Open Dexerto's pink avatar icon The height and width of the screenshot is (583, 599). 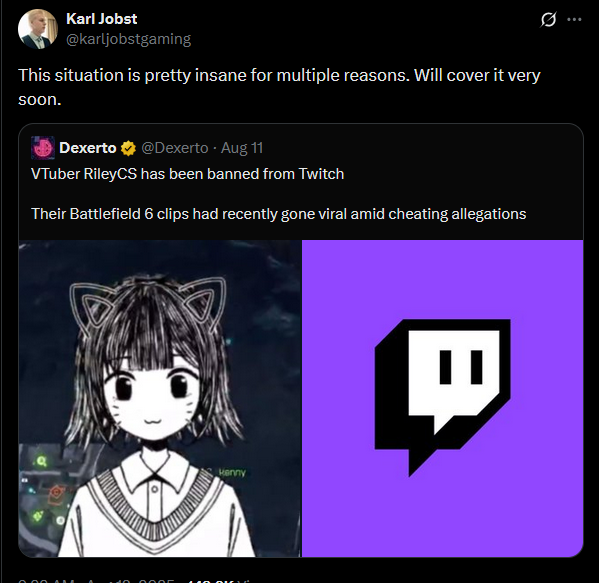(x=43, y=148)
